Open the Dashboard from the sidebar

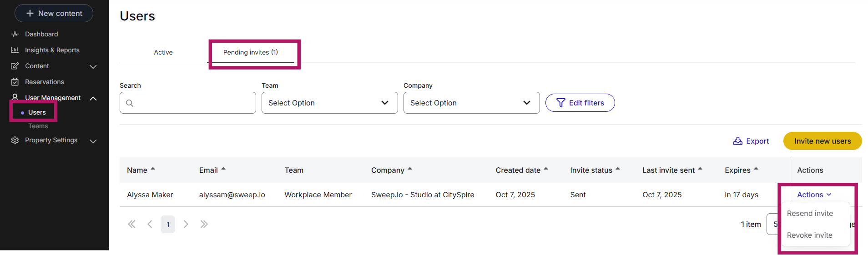click(x=41, y=34)
